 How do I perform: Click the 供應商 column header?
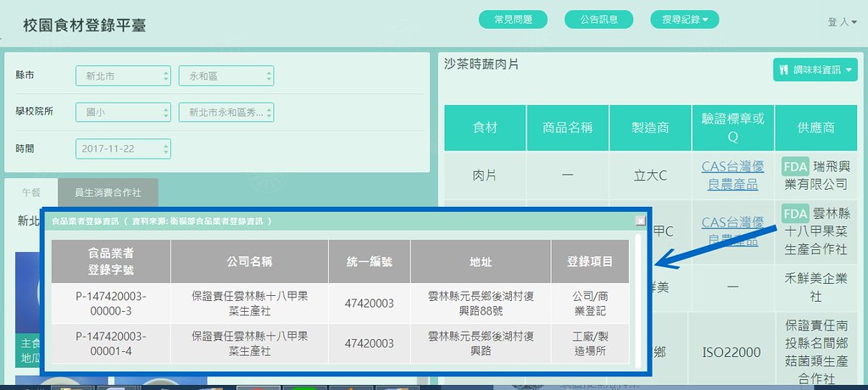(815, 128)
